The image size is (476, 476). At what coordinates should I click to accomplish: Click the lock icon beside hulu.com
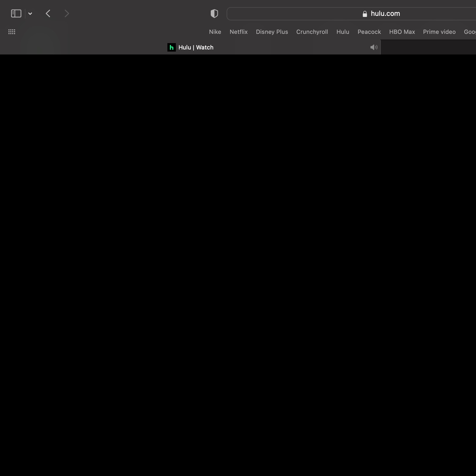(x=365, y=14)
